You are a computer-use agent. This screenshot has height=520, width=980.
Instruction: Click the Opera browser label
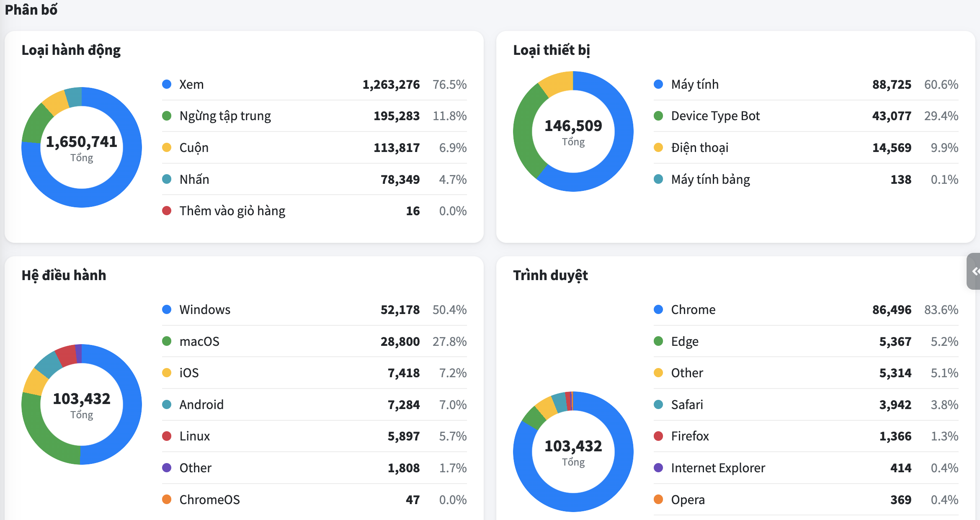(x=688, y=500)
